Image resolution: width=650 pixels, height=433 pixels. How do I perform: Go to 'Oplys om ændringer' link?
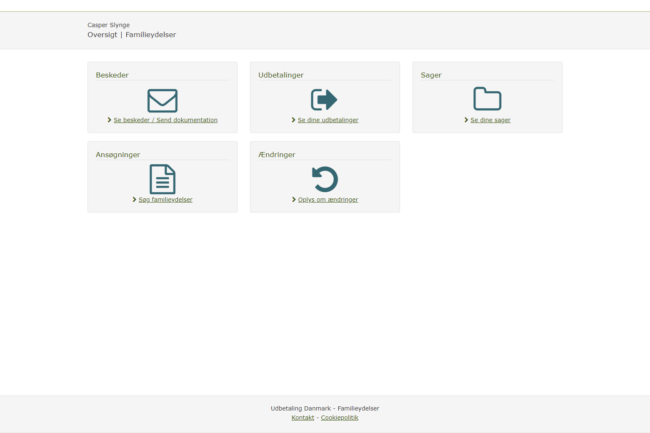[327, 199]
